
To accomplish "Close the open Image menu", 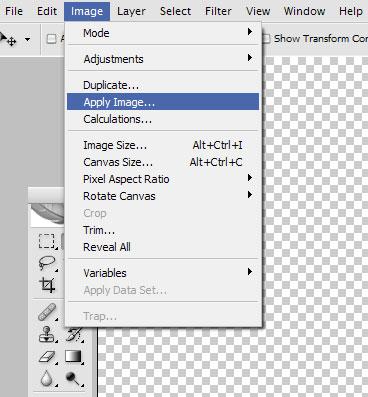I will 87,11.
